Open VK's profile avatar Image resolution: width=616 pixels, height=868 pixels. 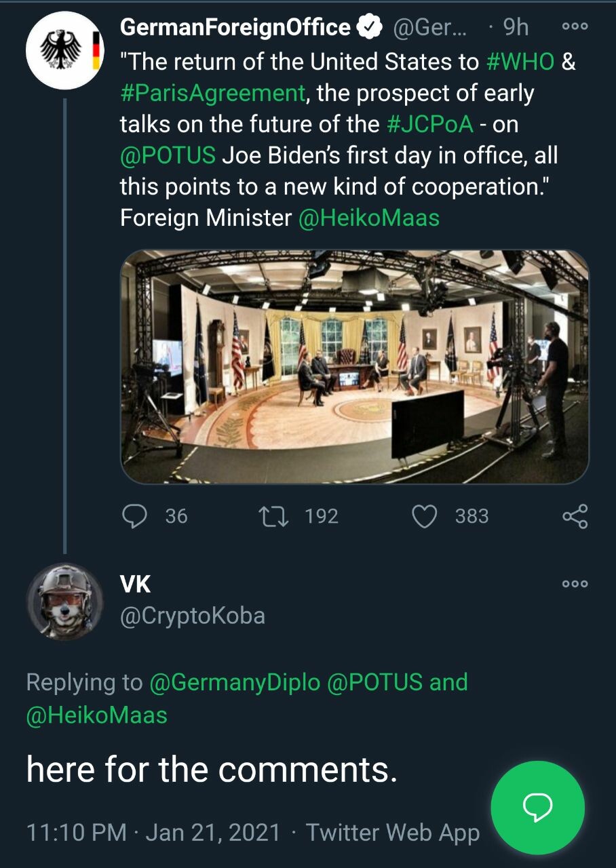click(64, 601)
